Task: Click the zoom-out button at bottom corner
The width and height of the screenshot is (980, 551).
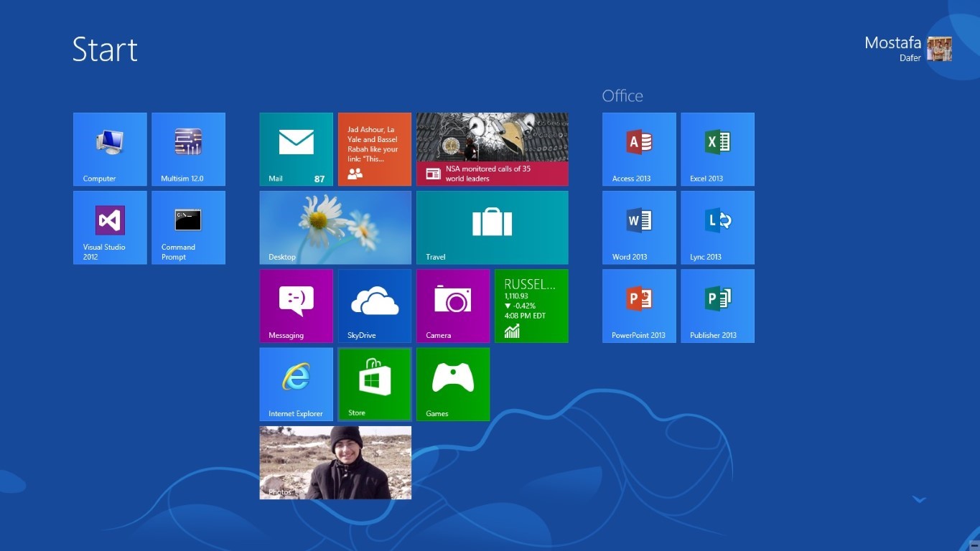Action: pyautogui.click(x=974, y=545)
